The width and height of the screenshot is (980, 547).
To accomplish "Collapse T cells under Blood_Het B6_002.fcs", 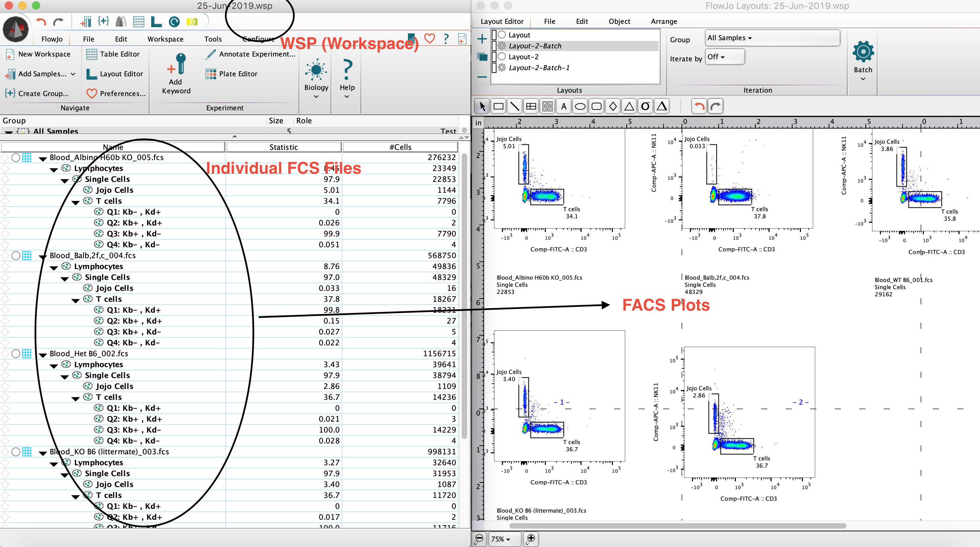I will click(x=75, y=399).
